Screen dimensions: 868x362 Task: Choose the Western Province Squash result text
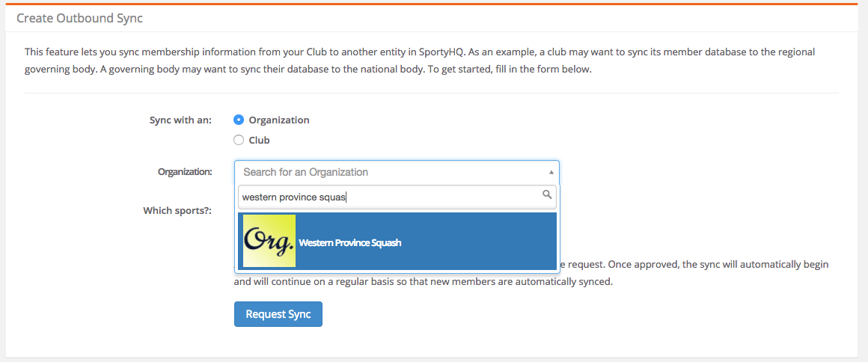click(350, 243)
